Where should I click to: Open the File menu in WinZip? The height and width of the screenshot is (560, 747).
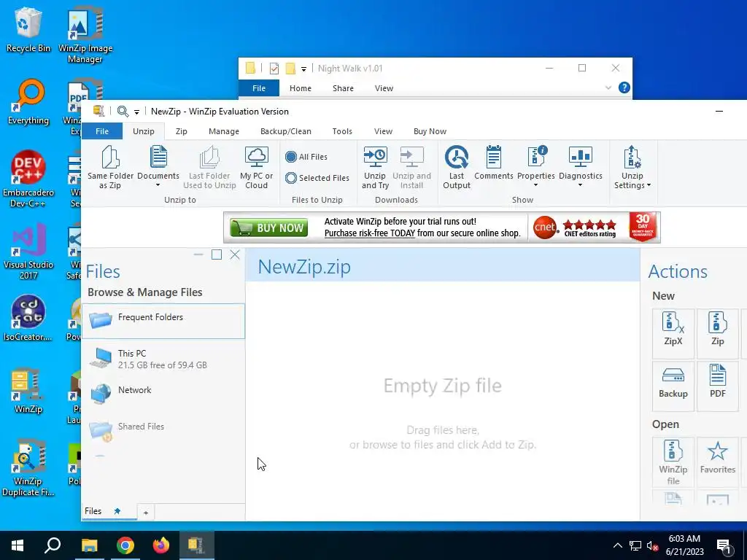coord(102,131)
